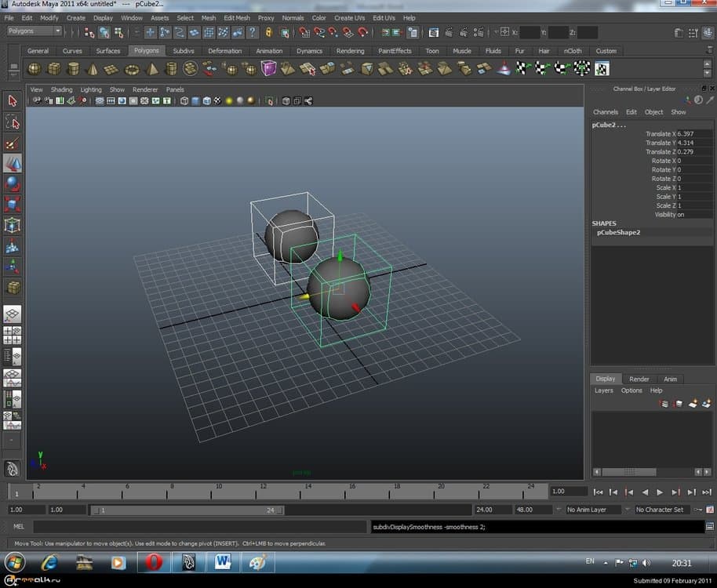
Task: Expand the pCubeShape2 shape node
Action: [x=618, y=233]
